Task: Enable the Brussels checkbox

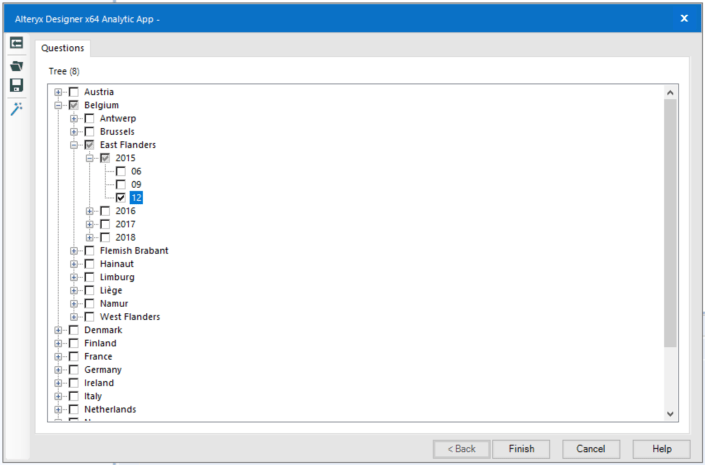Action: (90, 132)
